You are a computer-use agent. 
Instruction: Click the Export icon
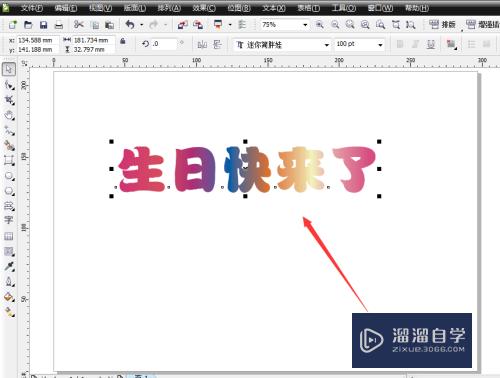tap(198, 25)
